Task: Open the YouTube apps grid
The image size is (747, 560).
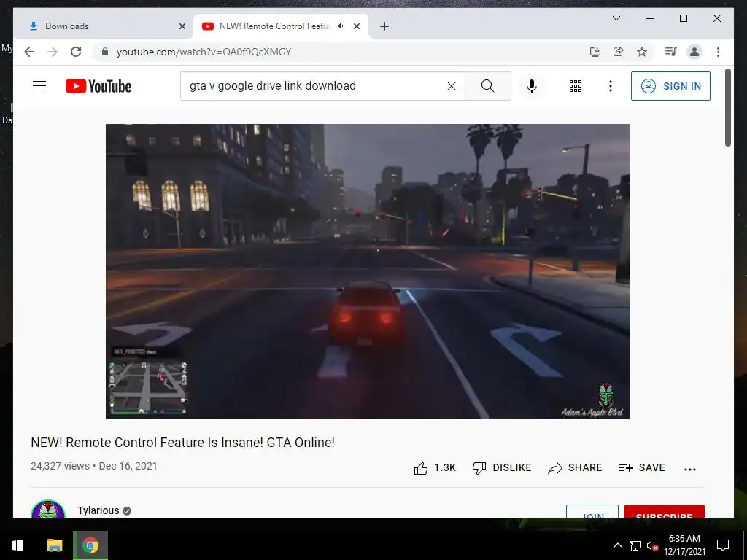Action: [x=576, y=86]
